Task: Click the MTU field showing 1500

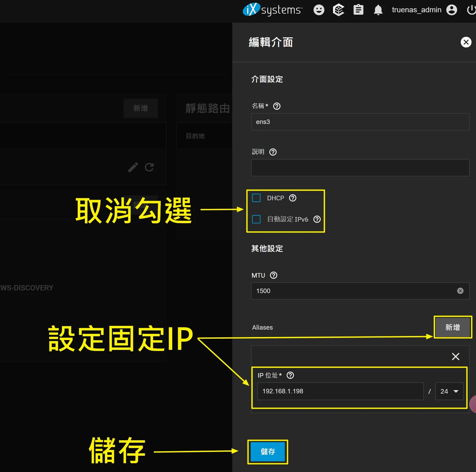Action: pos(360,291)
